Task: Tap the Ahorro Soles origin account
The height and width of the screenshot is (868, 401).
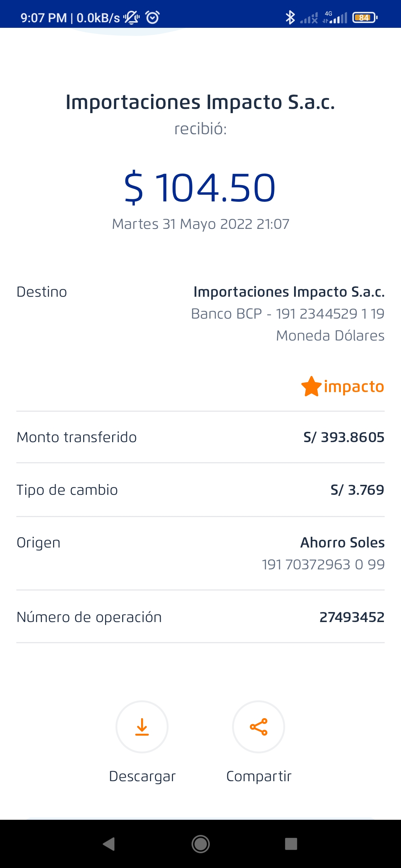Action: [x=342, y=543]
